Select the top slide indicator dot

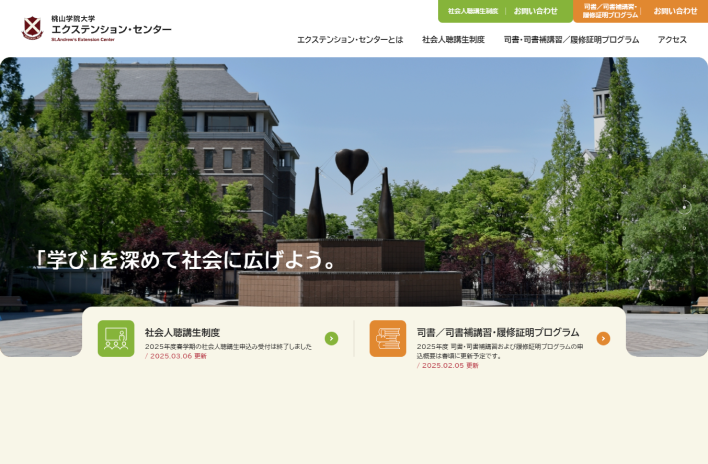[684, 188]
